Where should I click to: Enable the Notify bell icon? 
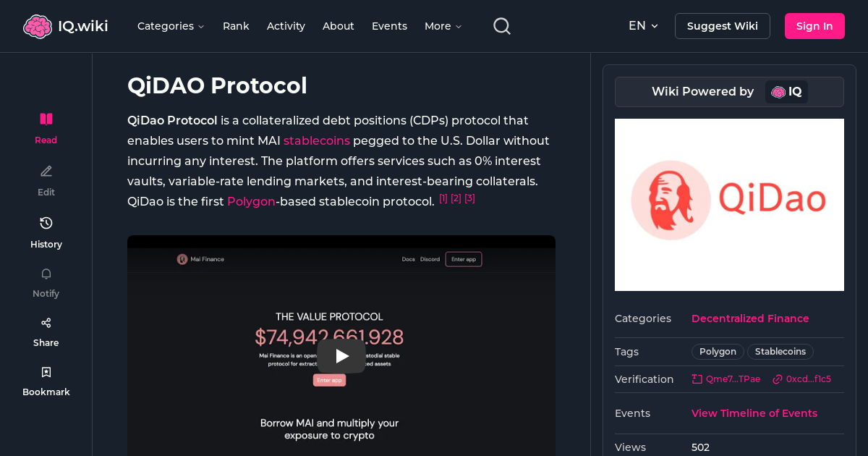pyautogui.click(x=46, y=274)
